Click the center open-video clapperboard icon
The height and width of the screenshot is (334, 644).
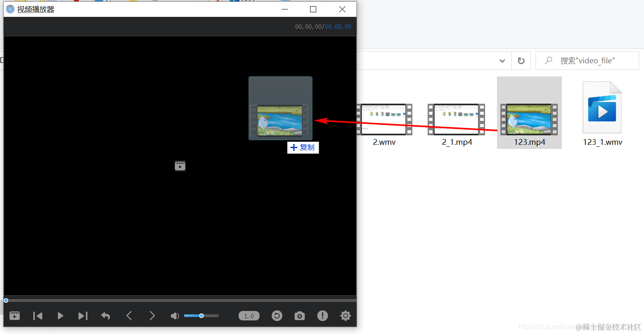[180, 166]
